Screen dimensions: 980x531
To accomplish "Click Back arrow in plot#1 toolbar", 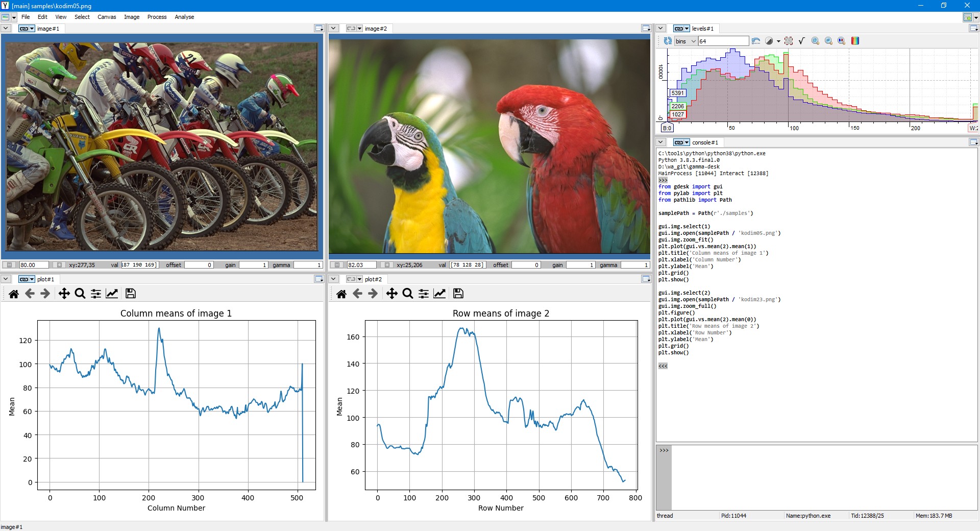I will coord(30,294).
